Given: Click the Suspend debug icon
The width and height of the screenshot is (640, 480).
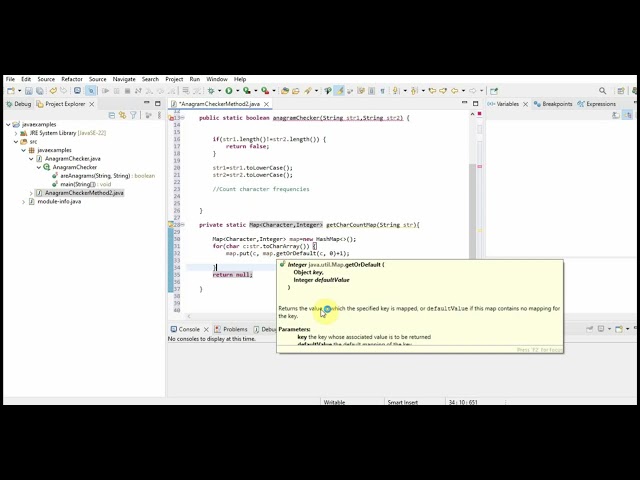Looking at the screenshot, I should pos(116,91).
